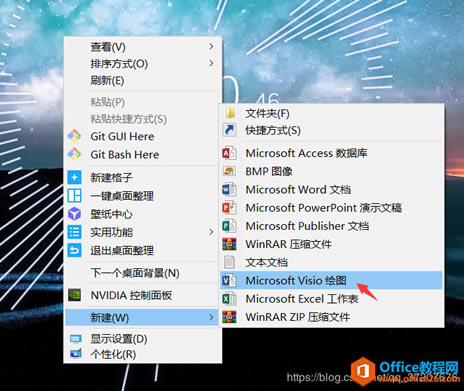Click the shortcut arrow icon for 快捷方式(S)
Image resolution: width=464 pixels, height=391 pixels.
coord(230,130)
